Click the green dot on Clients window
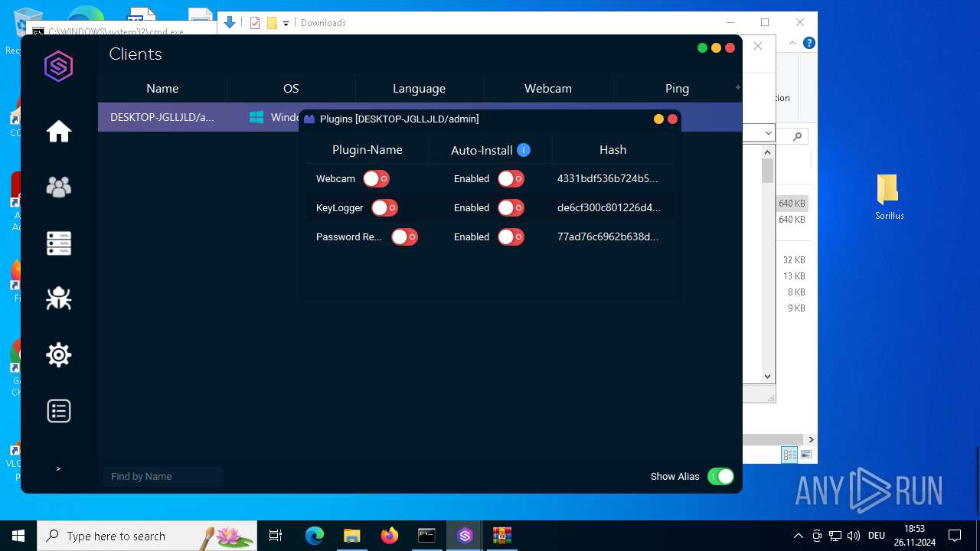The width and height of the screenshot is (980, 551). (x=702, y=48)
